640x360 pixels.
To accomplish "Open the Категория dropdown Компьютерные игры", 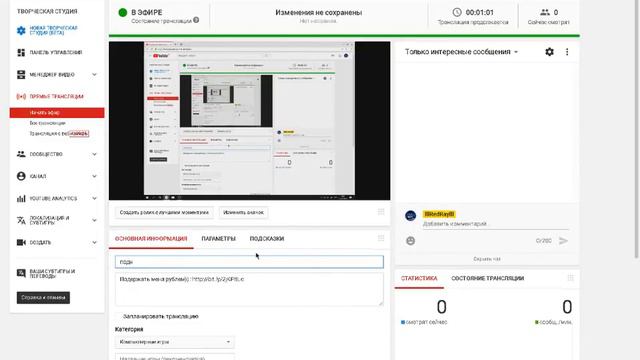I will [x=175, y=342].
